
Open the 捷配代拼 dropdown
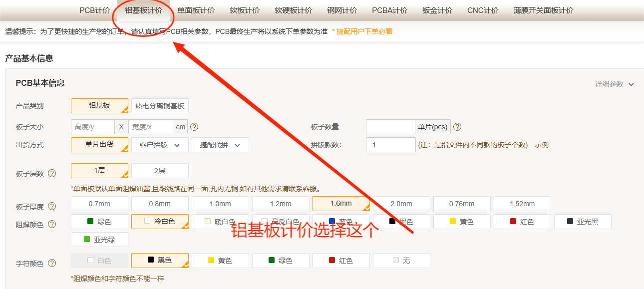(x=220, y=145)
